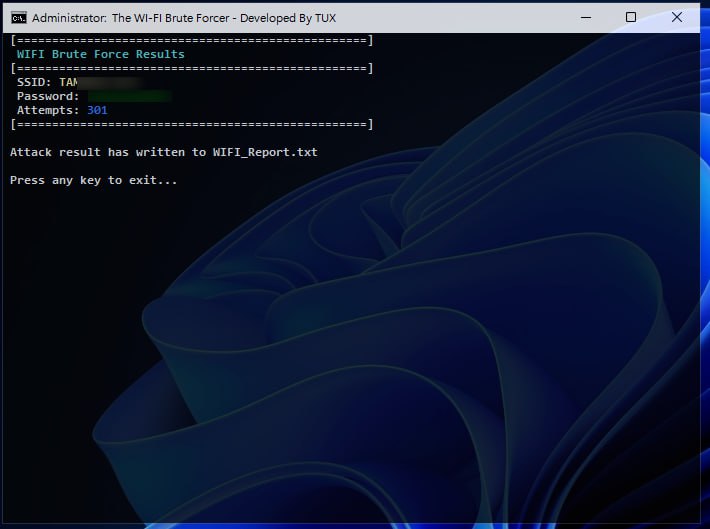Close the WI-FI Brute Forcer window
This screenshot has width=710, height=529.
click(676, 18)
